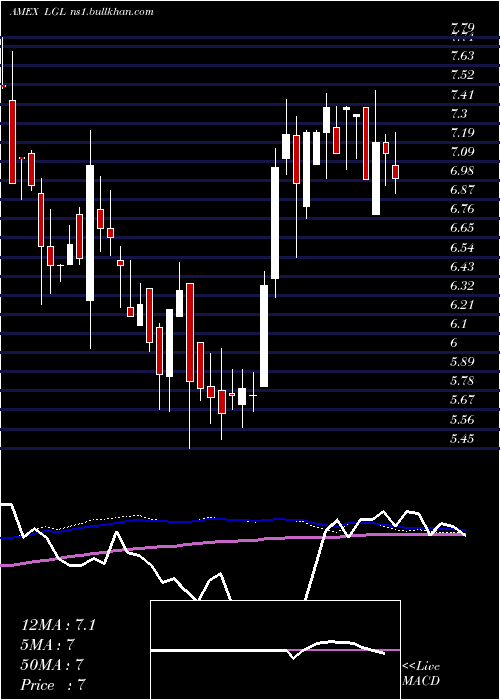
Task: Select the 7.63 price axis label
Action: [x=462, y=56]
